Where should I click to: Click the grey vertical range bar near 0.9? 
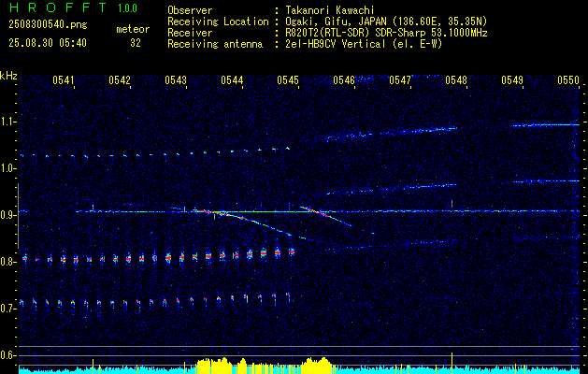[x=18, y=216]
